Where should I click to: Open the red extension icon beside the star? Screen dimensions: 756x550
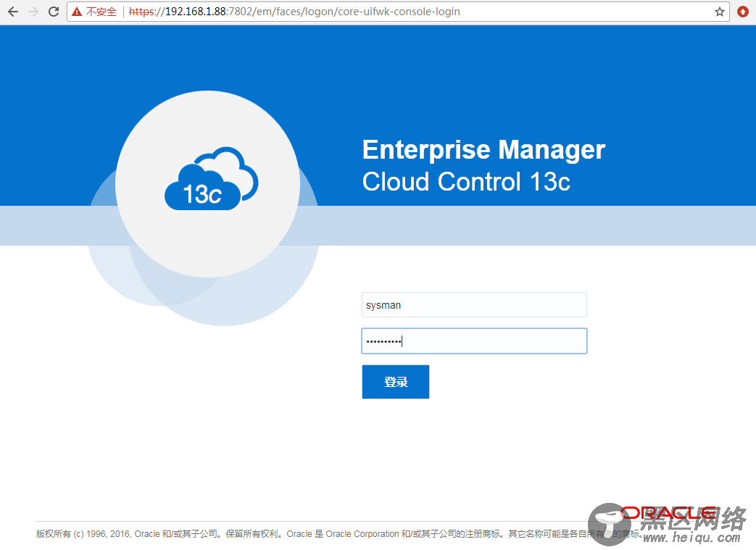[743, 12]
